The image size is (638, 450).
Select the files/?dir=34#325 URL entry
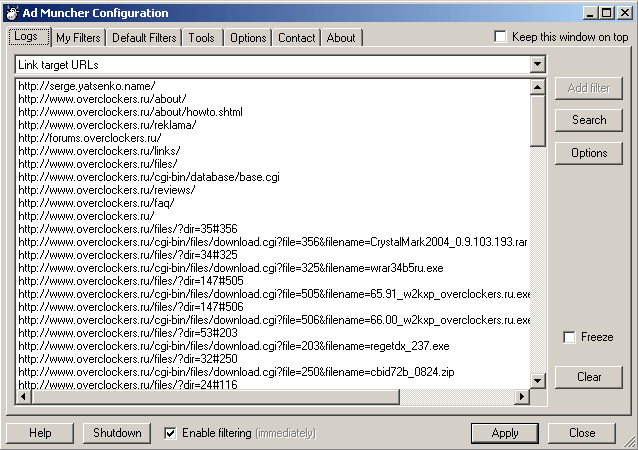point(128,255)
